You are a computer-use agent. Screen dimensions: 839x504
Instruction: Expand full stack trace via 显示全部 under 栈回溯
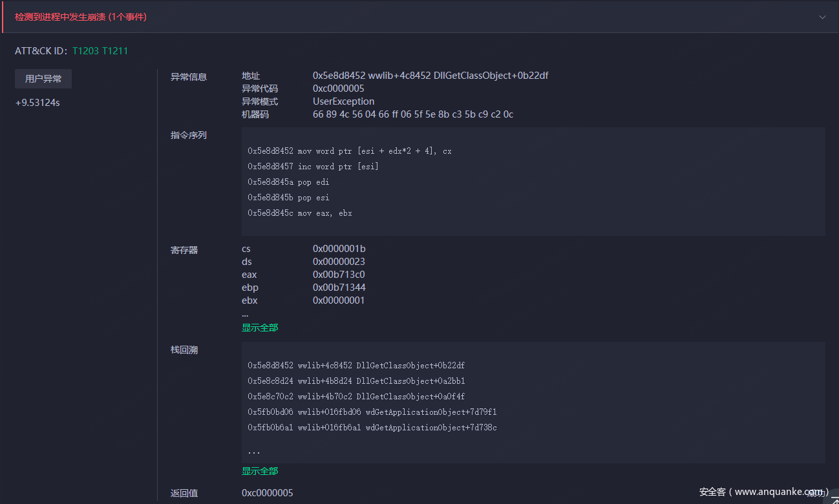pos(260,471)
